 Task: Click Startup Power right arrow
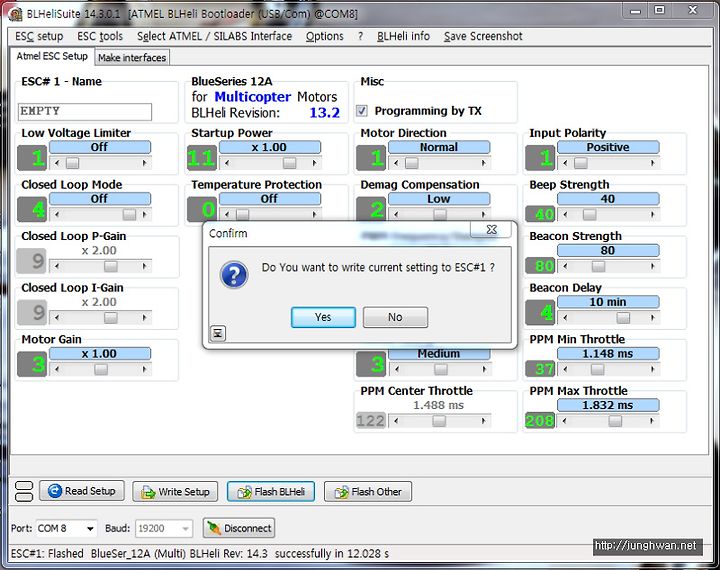pos(315,163)
